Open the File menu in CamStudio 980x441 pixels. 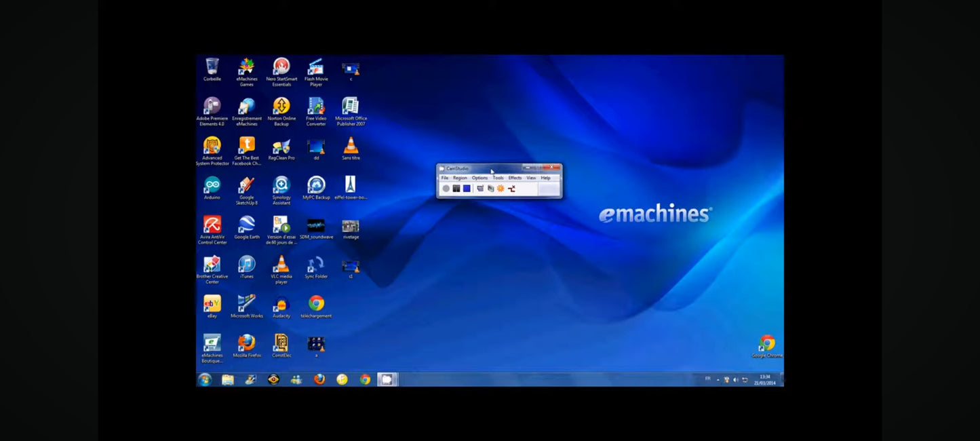click(x=444, y=178)
